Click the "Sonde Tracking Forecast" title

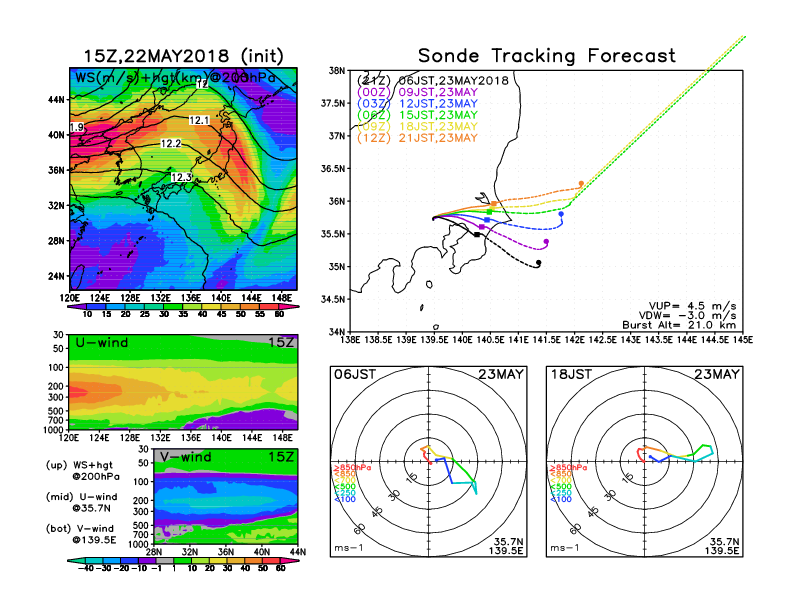pos(547,56)
